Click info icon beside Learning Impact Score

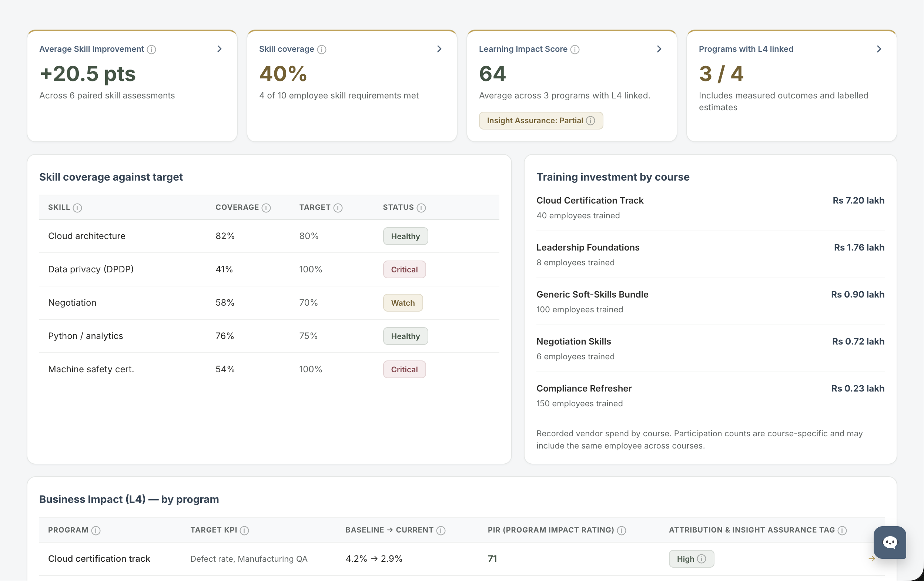coord(575,50)
